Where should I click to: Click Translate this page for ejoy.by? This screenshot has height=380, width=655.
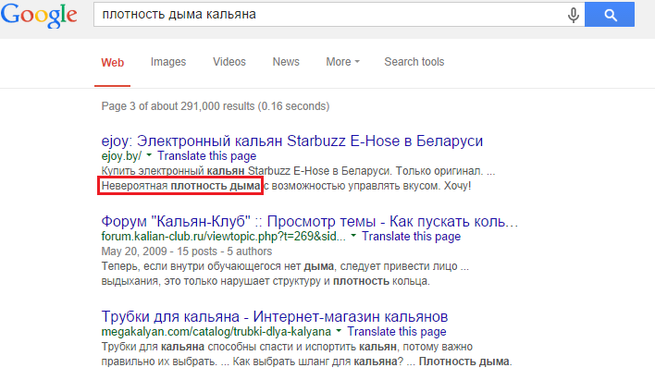(207, 156)
